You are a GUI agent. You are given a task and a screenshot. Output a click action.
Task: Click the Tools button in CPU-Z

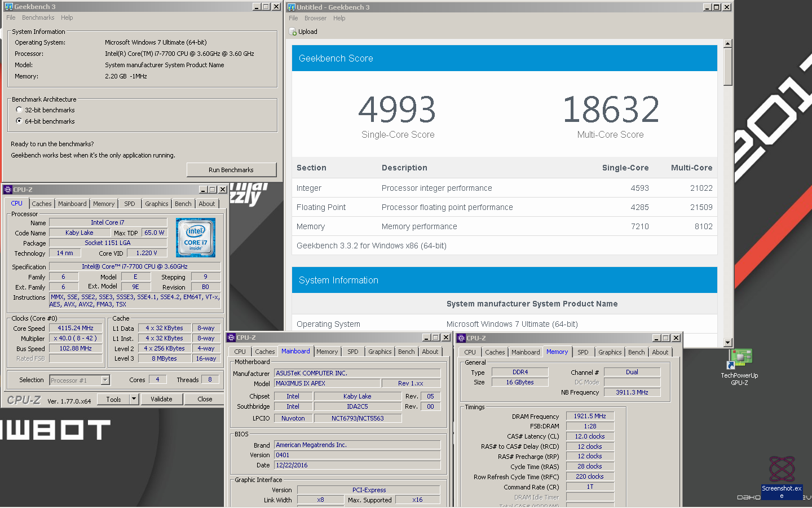click(114, 399)
